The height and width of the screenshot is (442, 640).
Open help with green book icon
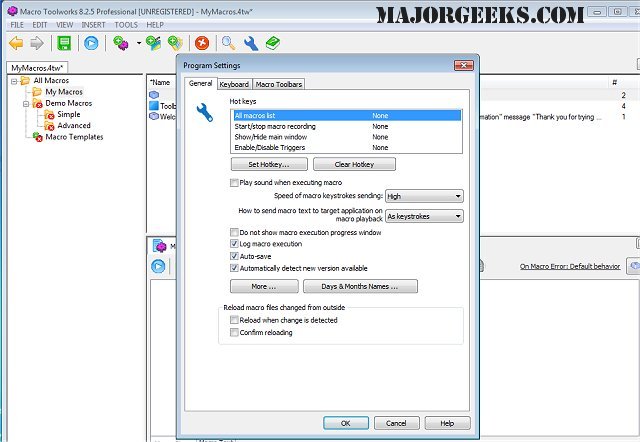click(273, 43)
